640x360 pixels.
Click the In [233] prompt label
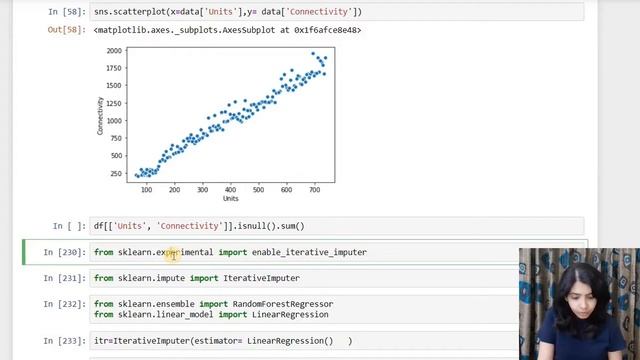click(64, 341)
